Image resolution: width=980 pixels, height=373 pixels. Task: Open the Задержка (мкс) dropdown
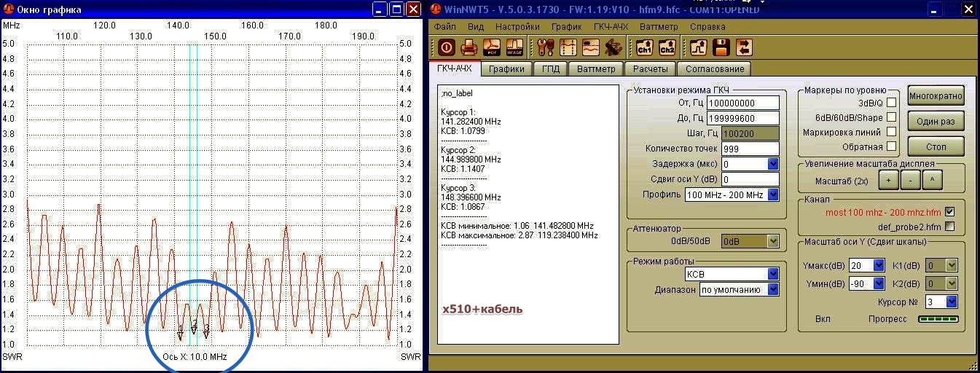[773, 165]
